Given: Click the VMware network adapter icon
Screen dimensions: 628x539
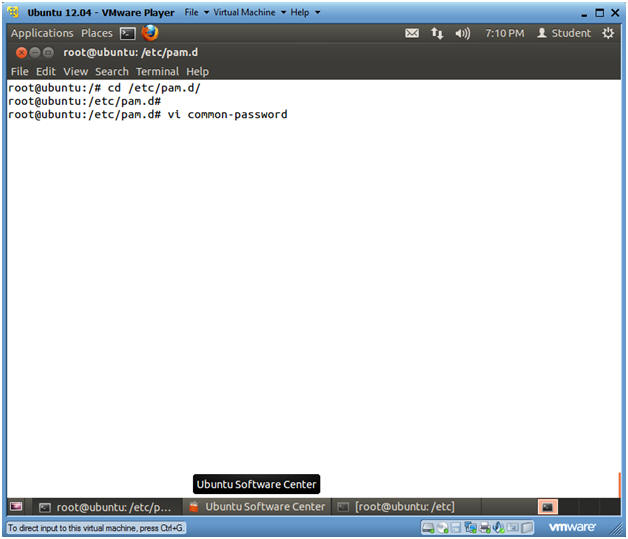Looking at the screenshot, I should point(470,528).
